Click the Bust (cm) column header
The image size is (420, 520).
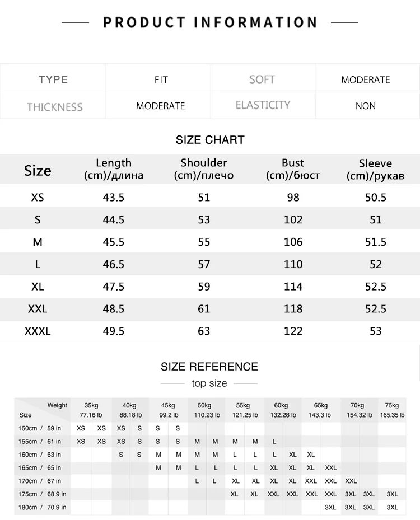[x=293, y=169]
